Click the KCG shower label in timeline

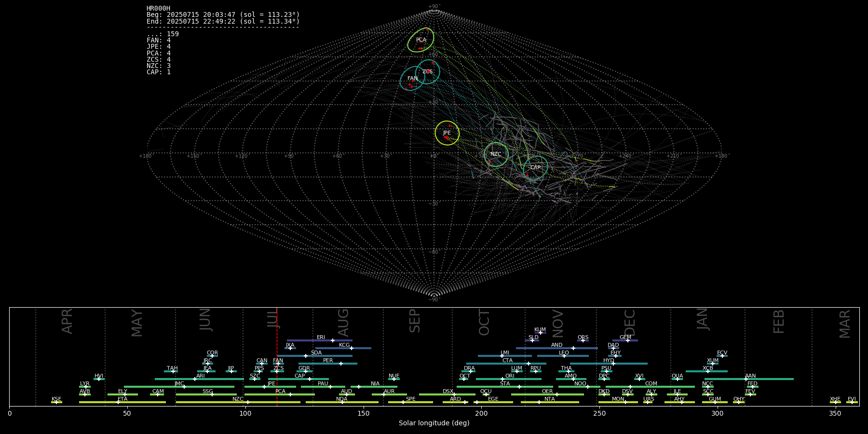(x=344, y=345)
